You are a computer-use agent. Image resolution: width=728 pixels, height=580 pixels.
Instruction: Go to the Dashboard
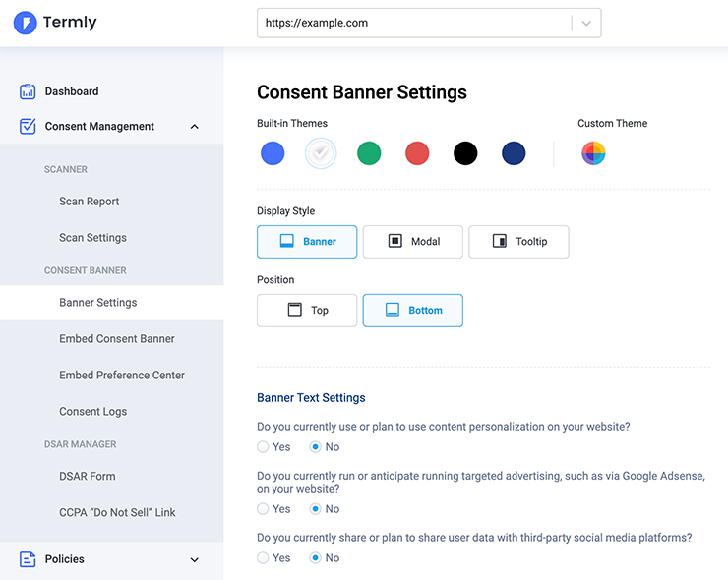coord(72,91)
